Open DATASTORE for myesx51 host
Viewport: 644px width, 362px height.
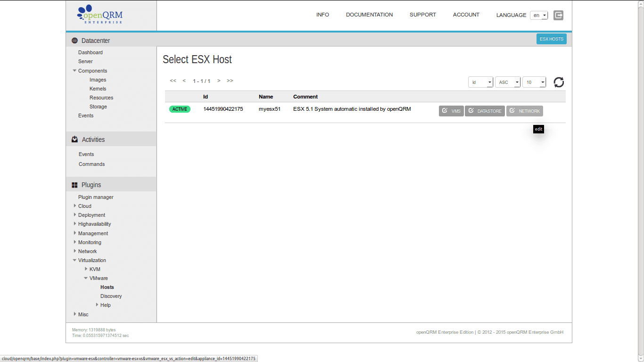(x=485, y=111)
